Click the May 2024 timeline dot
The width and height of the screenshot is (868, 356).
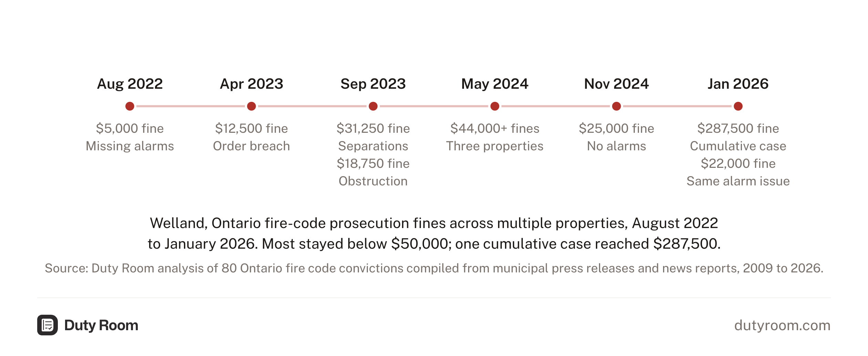click(495, 106)
